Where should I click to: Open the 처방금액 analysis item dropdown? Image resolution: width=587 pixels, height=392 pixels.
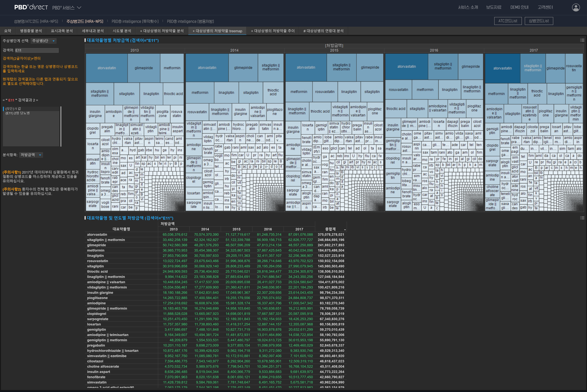[31, 155]
